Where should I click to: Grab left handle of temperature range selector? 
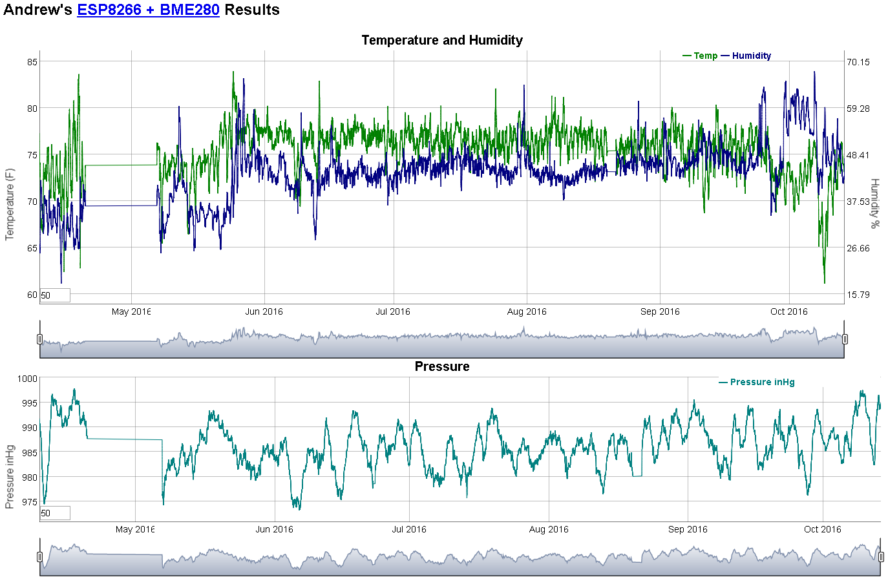click(40, 339)
